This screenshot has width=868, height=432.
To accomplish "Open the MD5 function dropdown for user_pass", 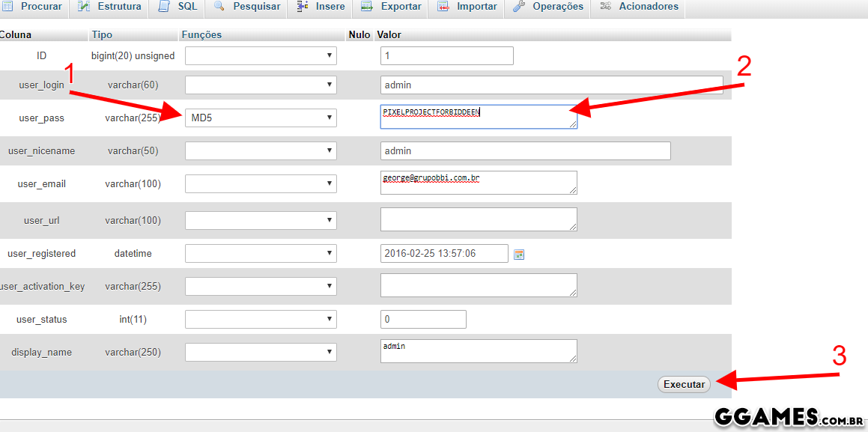I will tap(261, 118).
